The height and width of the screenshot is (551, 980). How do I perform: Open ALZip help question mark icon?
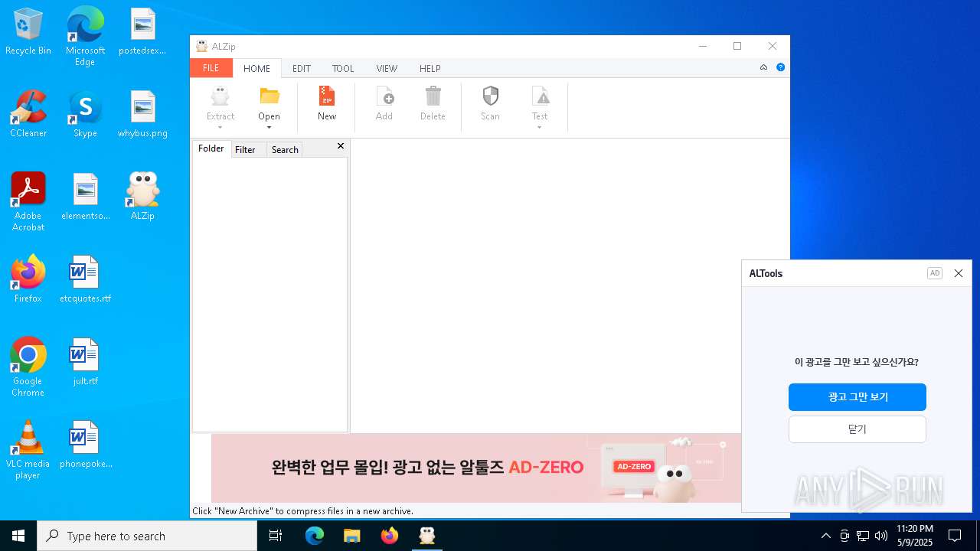click(780, 67)
